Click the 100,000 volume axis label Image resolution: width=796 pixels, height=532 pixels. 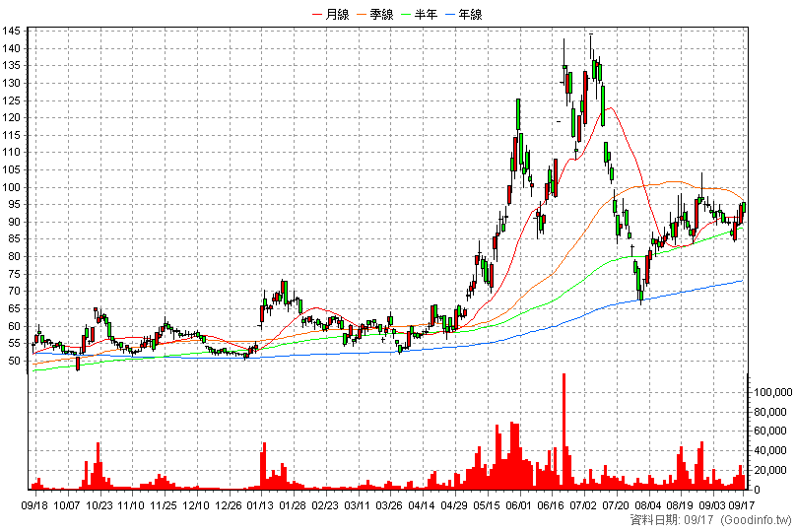[x=772, y=392]
